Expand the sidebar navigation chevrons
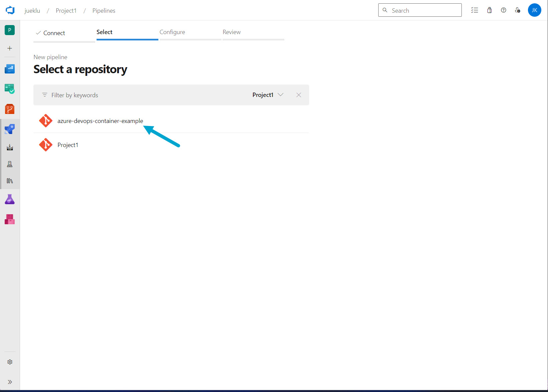 [x=10, y=382]
